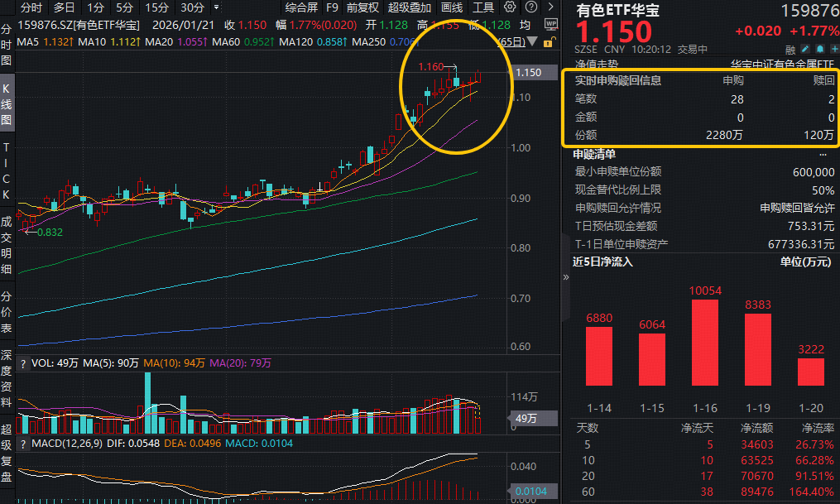Click the MA10 1.112 indicator label
Screen dimensions: 840x504
point(108,41)
